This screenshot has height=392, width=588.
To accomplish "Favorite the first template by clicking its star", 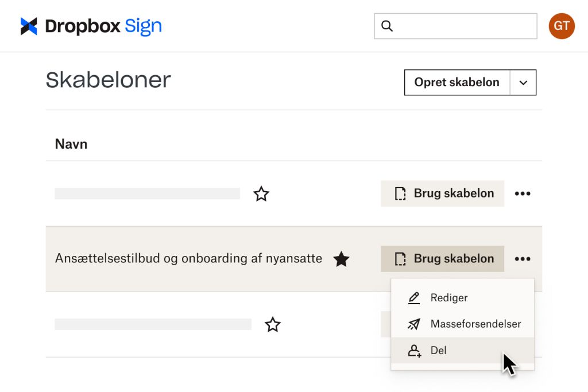I will pos(262,194).
